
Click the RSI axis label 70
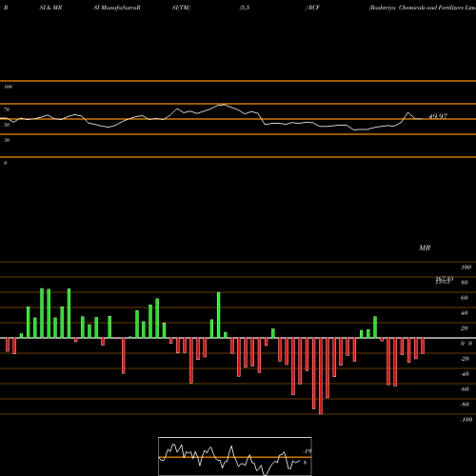pos(7,109)
